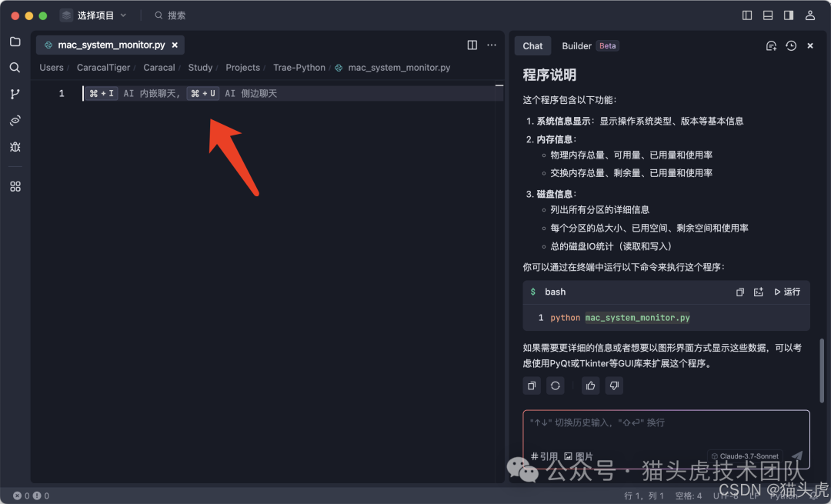Image resolution: width=831 pixels, height=504 pixels.
Task: Open the Run and Debug bug icon
Action: pos(15,147)
